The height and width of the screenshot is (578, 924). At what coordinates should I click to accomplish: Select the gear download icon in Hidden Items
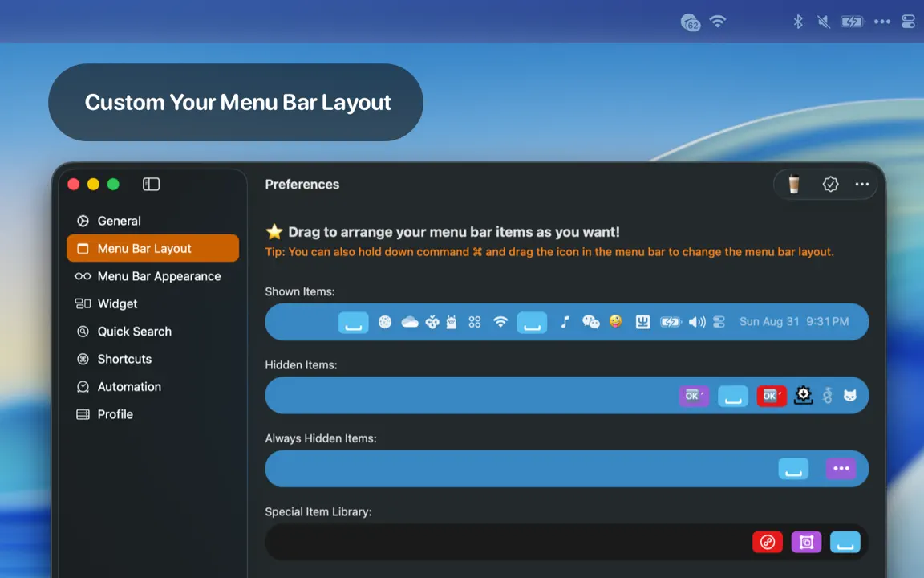[803, 395]
